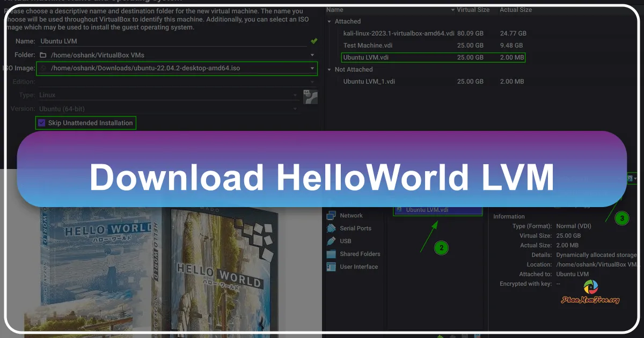Collapse the Attached media group
The image size is (644, 338).
pos(329,21)
